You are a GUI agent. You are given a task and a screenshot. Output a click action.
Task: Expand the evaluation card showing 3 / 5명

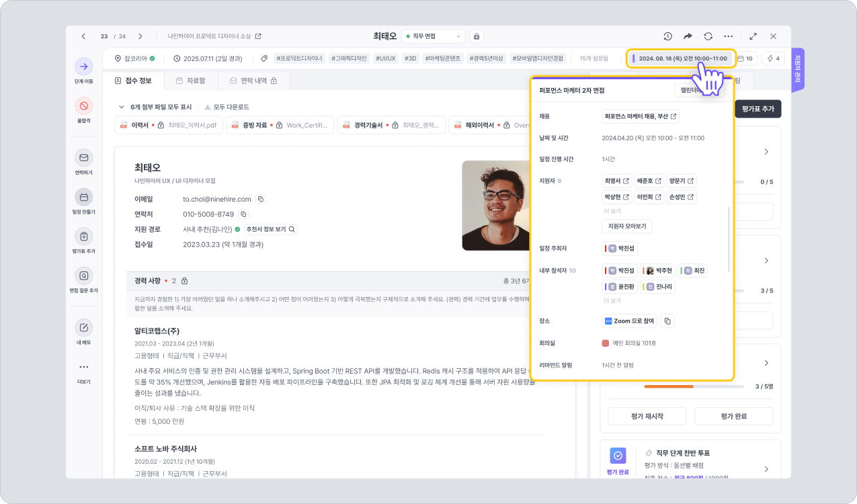click(766, 363)
